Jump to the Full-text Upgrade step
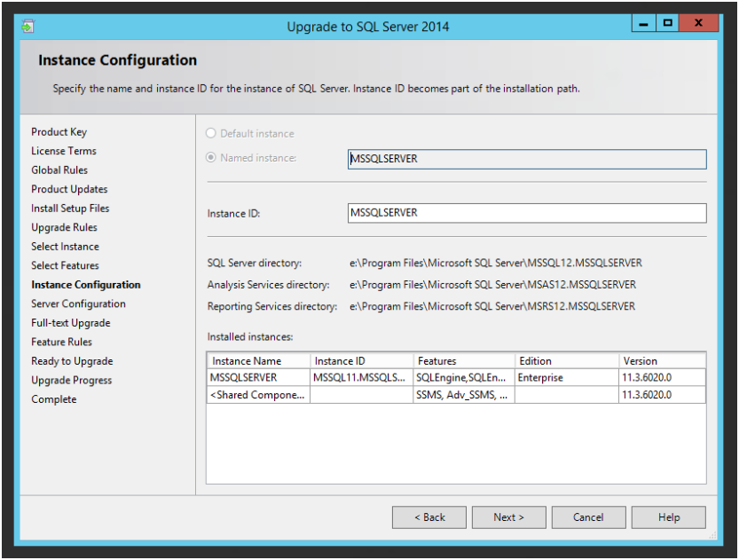 (x=71, y=323)
